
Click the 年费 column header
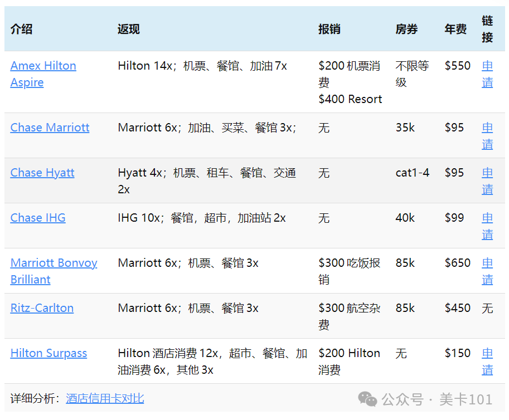[x=455, y=29]
